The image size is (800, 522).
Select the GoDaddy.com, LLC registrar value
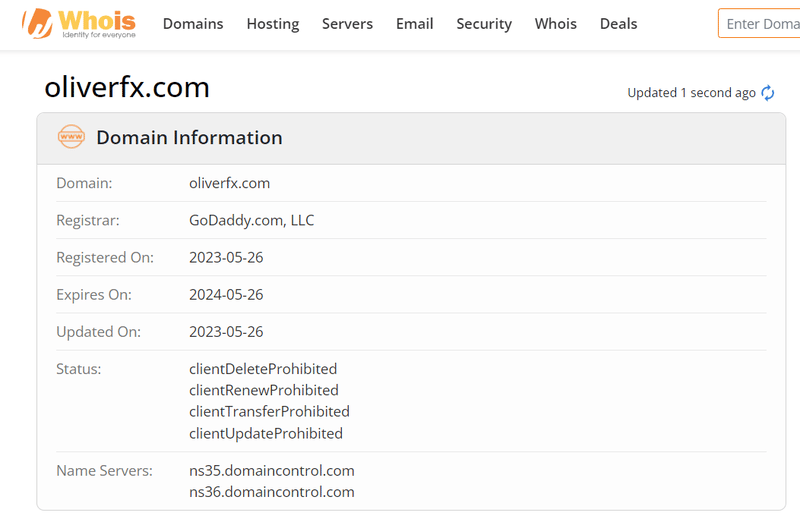coord(252,220)
